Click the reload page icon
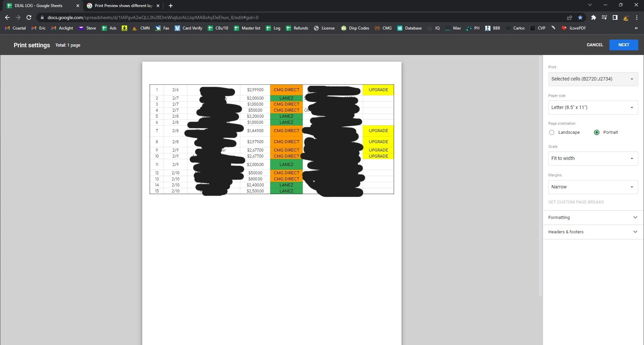 coord(29,17)
